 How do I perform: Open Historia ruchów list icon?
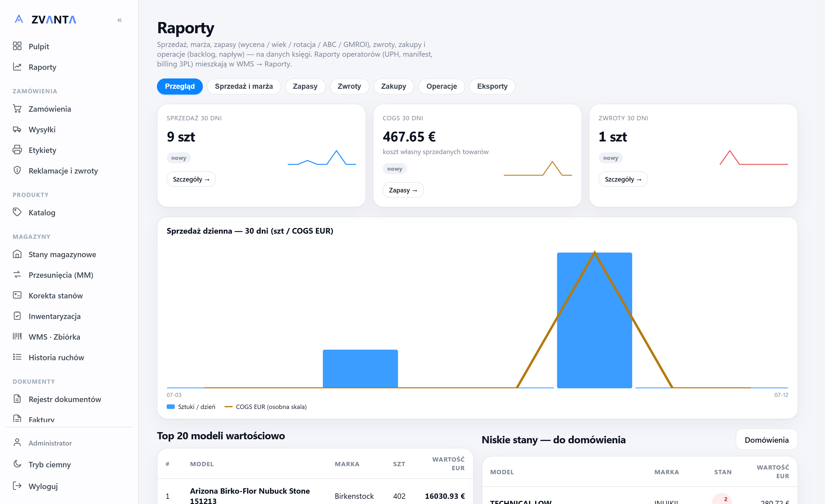[x=17, y=357]
